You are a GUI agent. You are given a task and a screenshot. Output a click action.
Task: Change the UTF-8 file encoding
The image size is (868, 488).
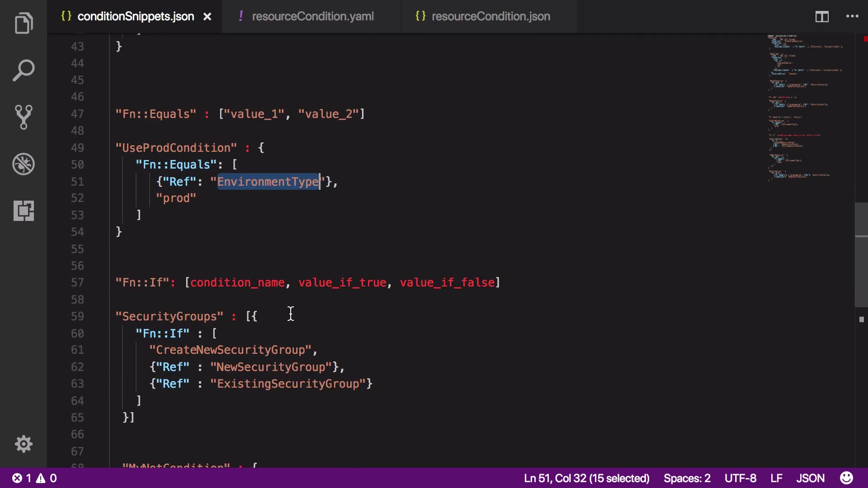[740, 478]
